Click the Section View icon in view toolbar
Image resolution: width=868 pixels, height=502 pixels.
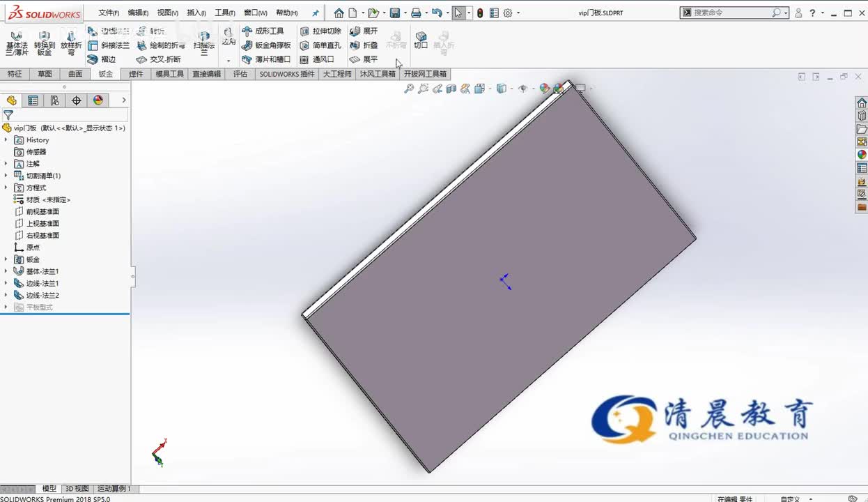(x=451, y=89)
